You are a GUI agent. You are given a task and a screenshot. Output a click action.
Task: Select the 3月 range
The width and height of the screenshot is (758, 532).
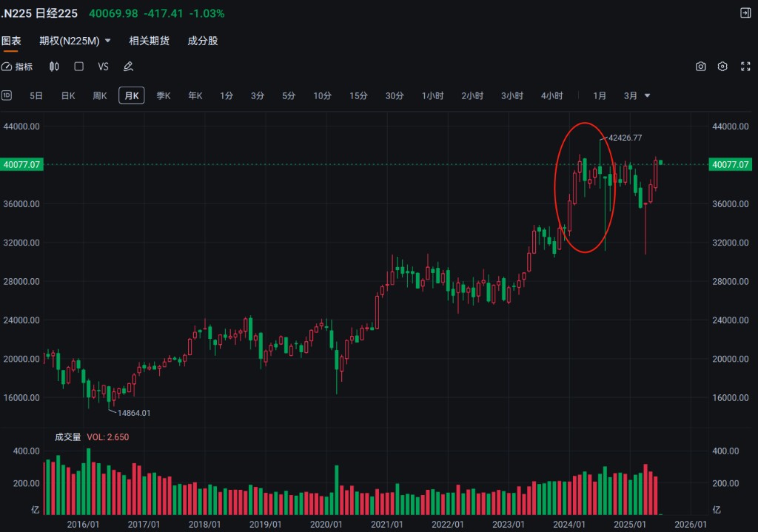pyautogui.click(x=631, y=95)
